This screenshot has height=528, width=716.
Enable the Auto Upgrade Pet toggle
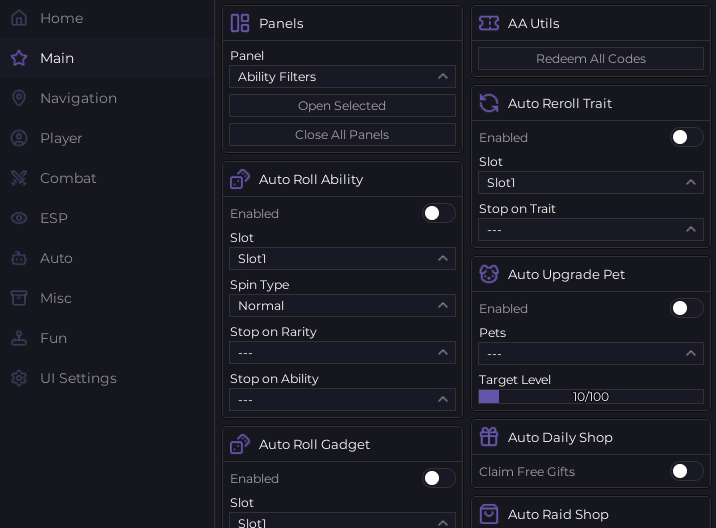[687, 308]
